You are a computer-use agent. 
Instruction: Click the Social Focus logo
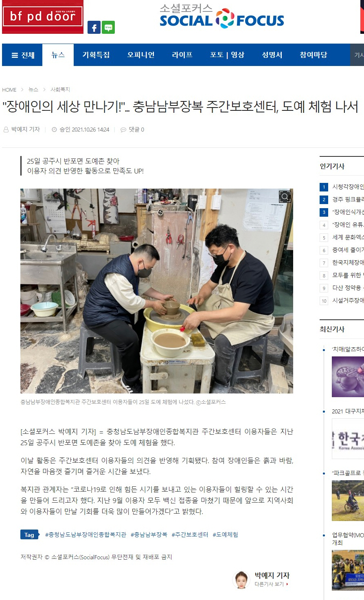(x=222, y=16)
